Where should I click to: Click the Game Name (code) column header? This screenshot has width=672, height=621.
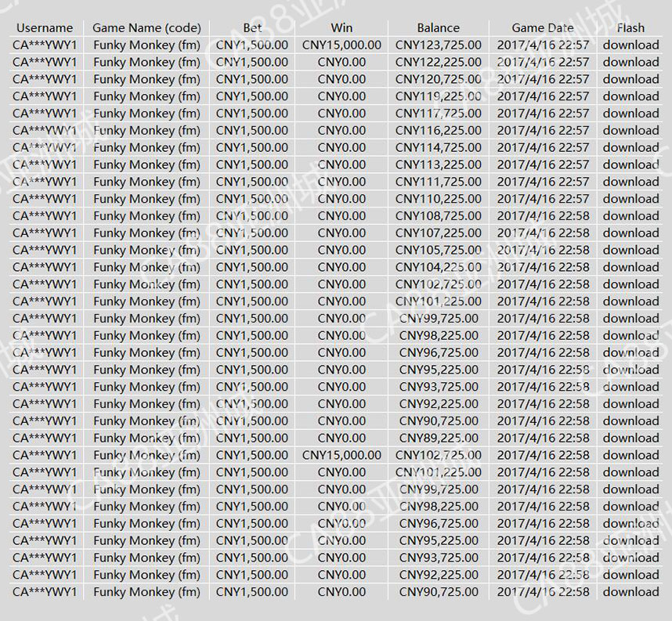tap(146, 28)
